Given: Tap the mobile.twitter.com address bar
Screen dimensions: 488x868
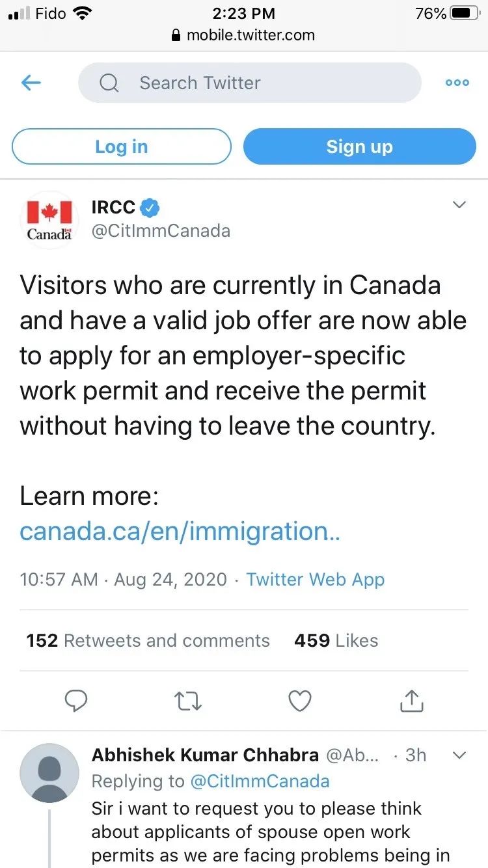Looking at the screenshot, I should (x=243, y=35).
